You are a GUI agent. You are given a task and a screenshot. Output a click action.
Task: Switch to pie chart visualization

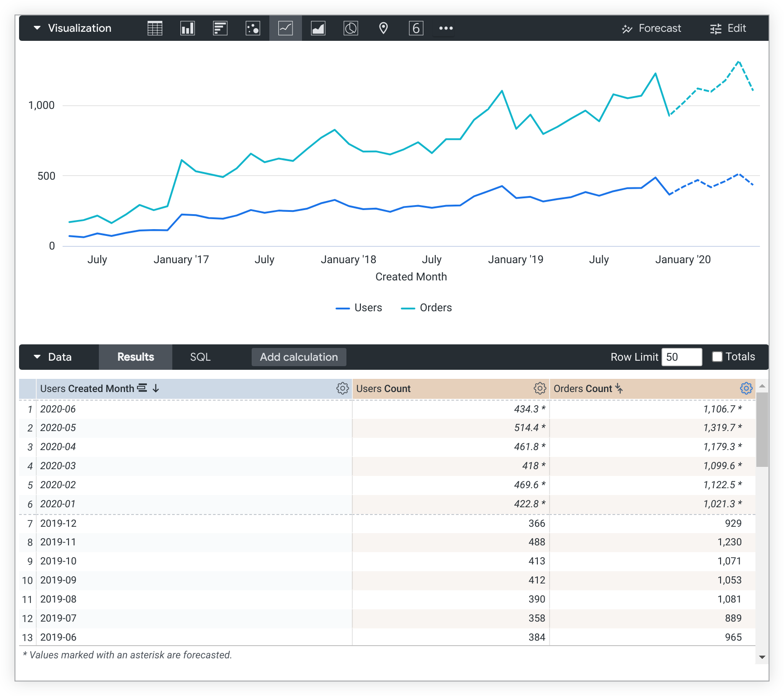pos(351,28)
